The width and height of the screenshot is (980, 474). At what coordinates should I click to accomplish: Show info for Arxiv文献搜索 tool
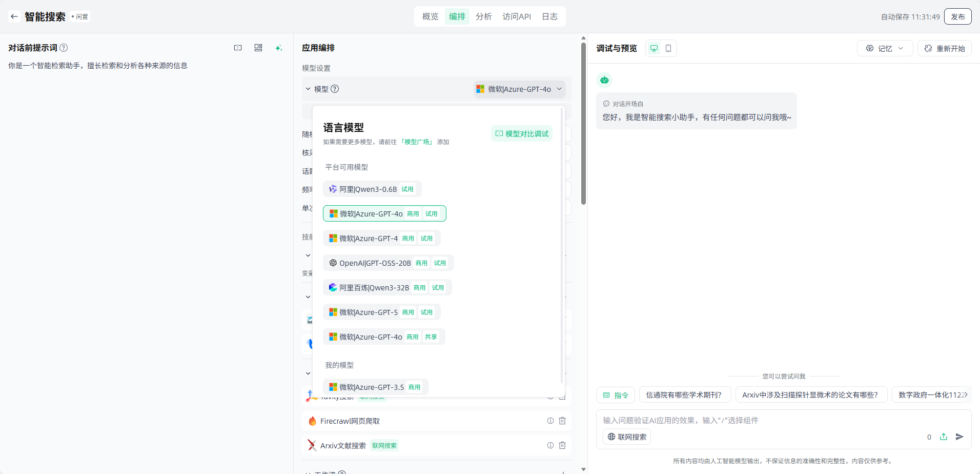[550, 445]
